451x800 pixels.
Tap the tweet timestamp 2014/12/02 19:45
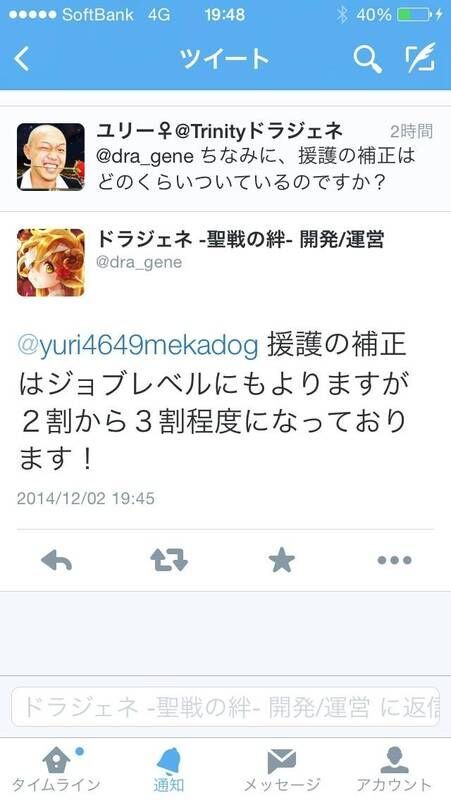click(86, 498)
